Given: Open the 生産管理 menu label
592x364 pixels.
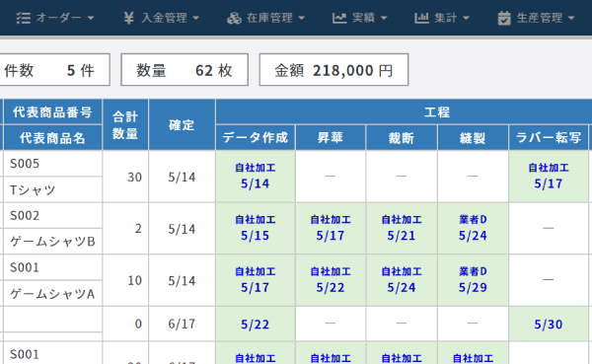Looking at the screenshot, I should tap(540, 18).
